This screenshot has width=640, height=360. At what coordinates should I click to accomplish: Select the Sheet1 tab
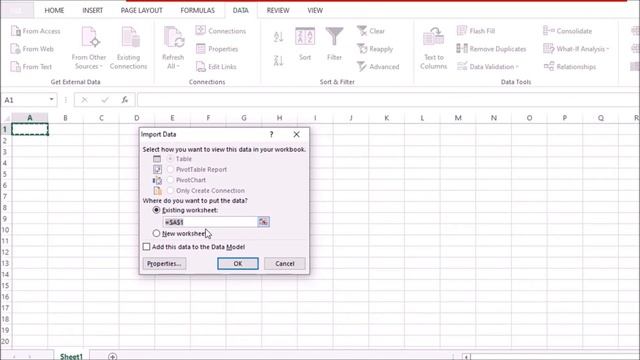pyautogui.click(x=71, y=356)
